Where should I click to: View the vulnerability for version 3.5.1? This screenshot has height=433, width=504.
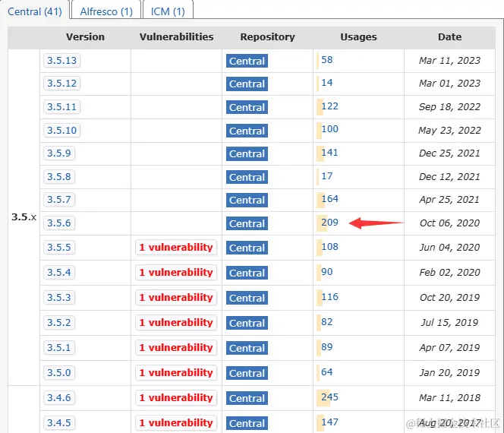pyautogui.click(x=176, y=348)
